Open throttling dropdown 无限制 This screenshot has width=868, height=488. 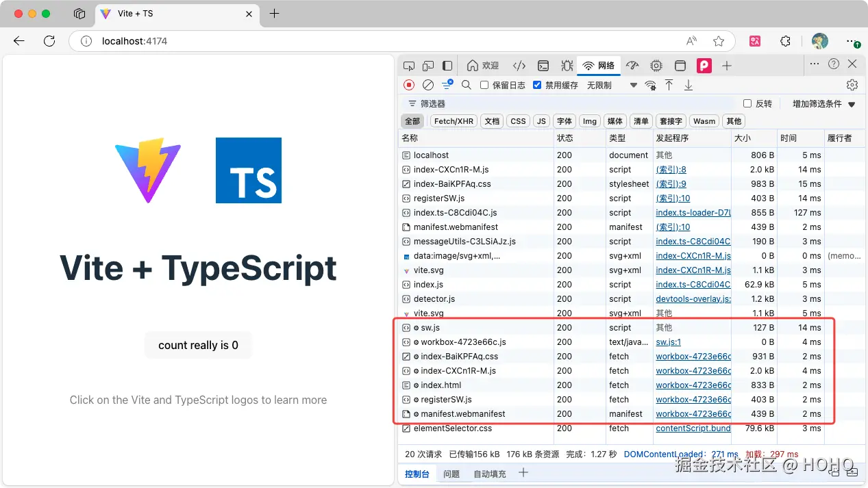612,85
